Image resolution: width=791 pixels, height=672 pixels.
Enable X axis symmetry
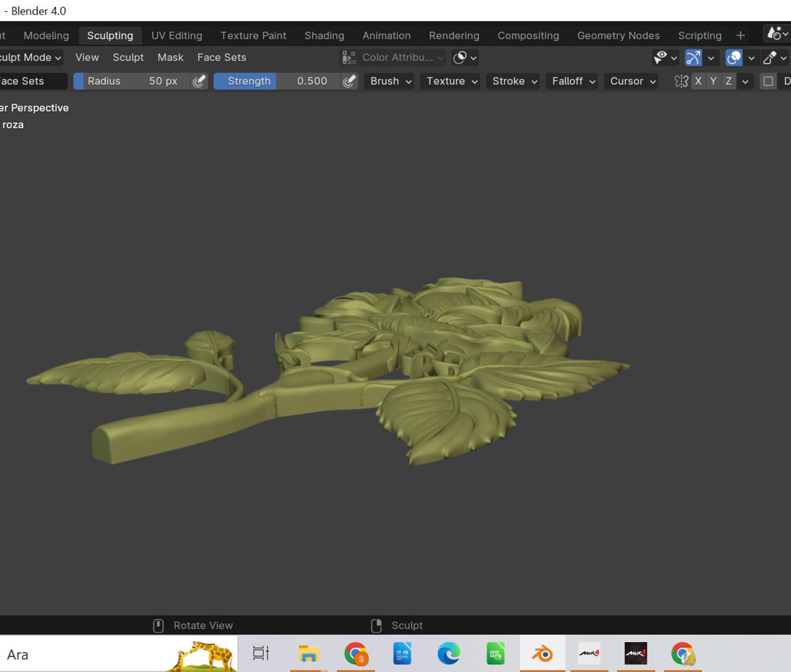(698, 81)
